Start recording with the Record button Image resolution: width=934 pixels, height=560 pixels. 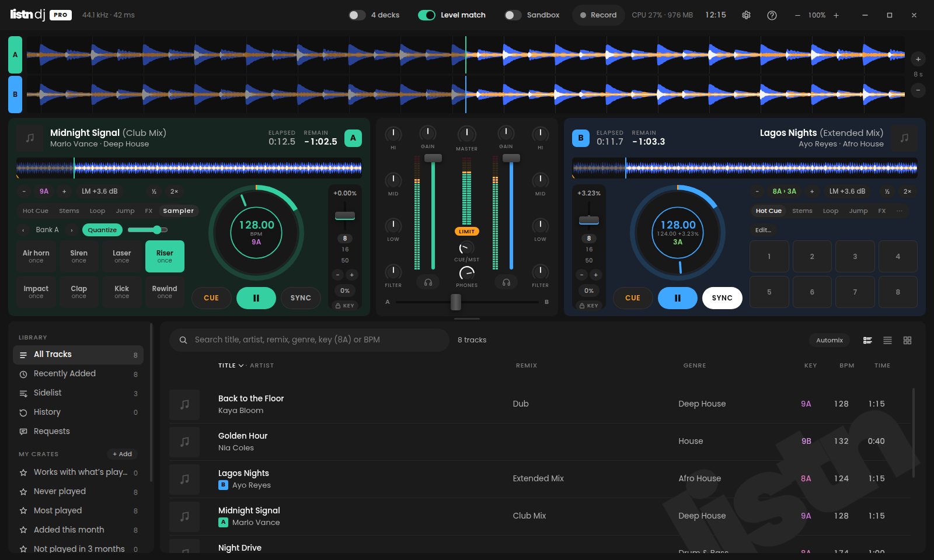[598, 15]
